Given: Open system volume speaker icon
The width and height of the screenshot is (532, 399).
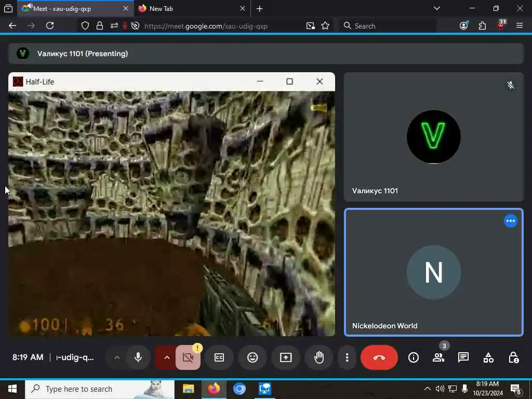Looking at the screenshot, I should pos(440,389).
